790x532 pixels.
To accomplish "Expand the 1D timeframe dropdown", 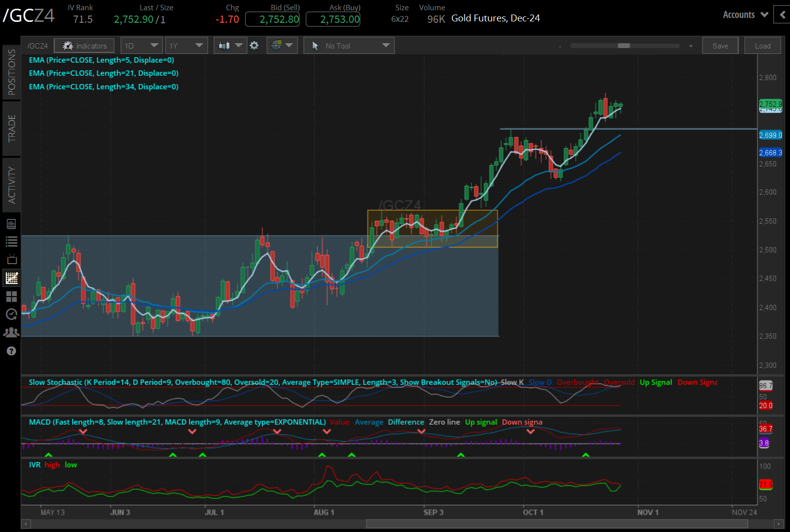I will pyautogui.click(x=141, y=46).
